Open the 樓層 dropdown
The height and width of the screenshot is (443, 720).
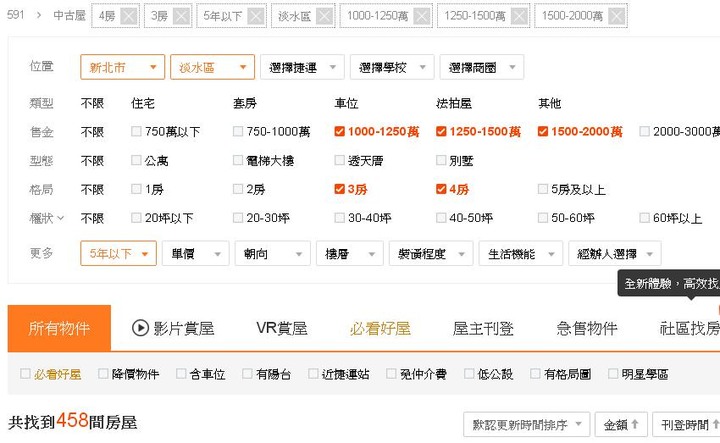click(350, 253)
